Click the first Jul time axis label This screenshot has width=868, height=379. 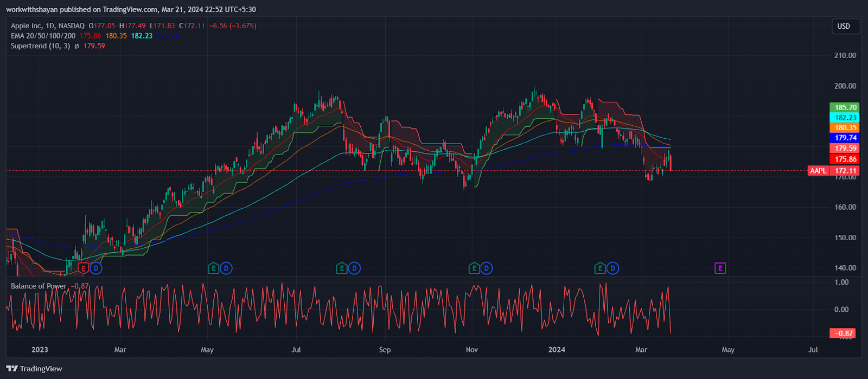pos(296,350)
